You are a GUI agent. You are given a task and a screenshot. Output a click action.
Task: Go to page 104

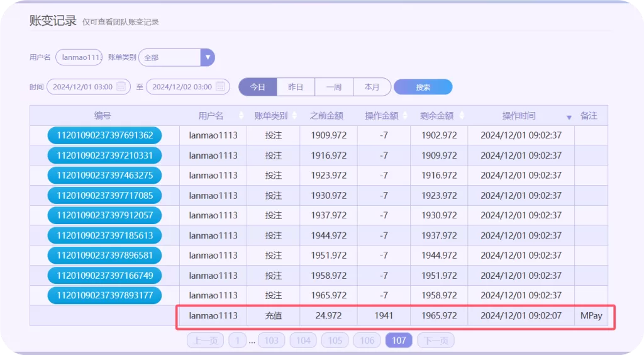click(x=303, y=341)
